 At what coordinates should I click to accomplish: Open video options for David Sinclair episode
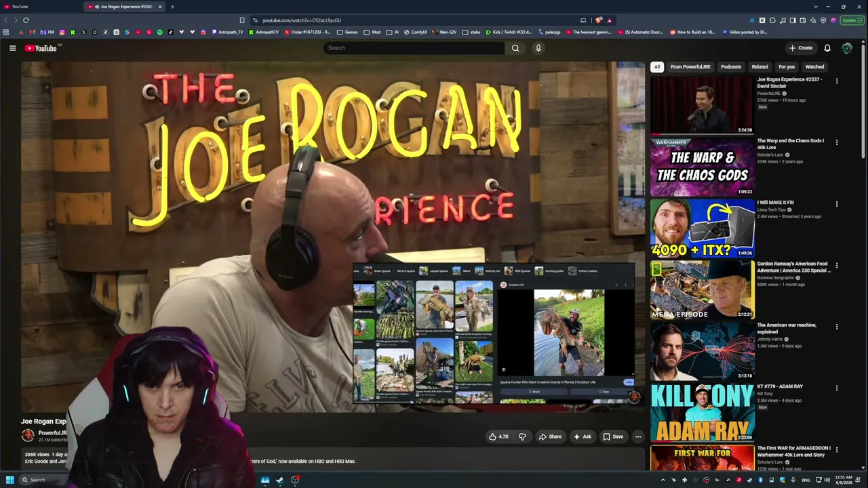coord(837,81)
